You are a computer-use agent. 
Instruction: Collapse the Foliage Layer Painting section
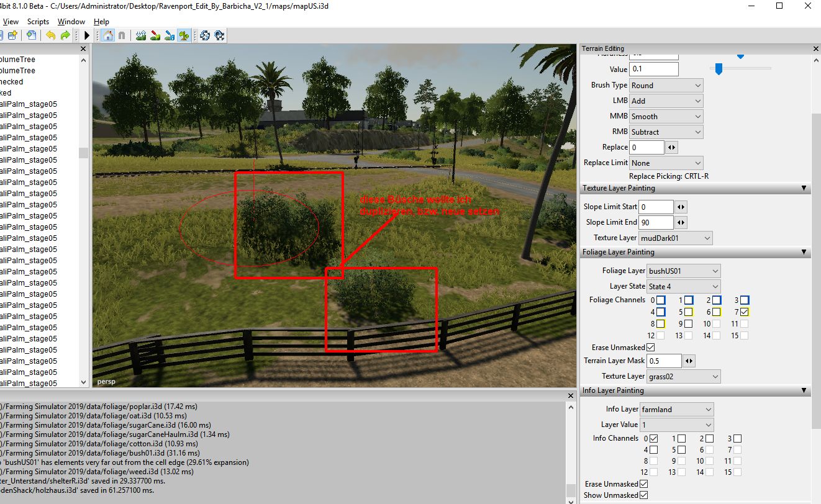(x=804, y=252)
